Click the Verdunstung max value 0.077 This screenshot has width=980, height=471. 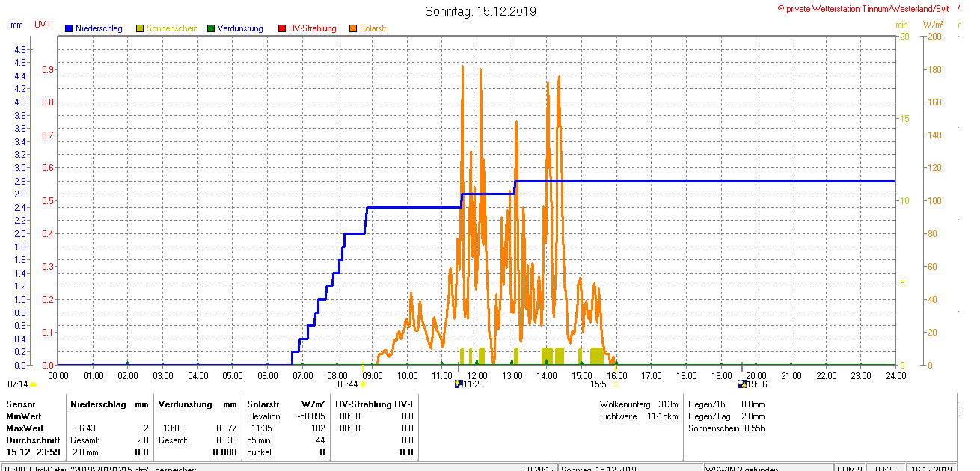point(224,428)
